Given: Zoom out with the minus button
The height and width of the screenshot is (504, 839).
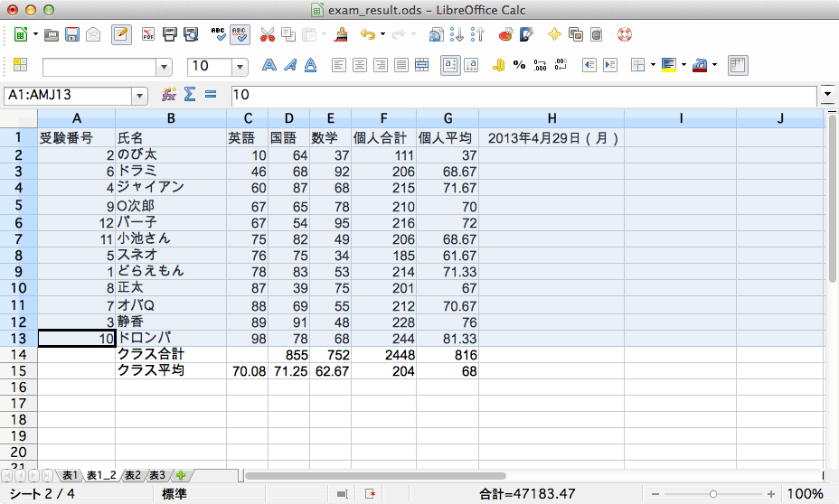Looking at the screenshot, I should tap(655, 494).
